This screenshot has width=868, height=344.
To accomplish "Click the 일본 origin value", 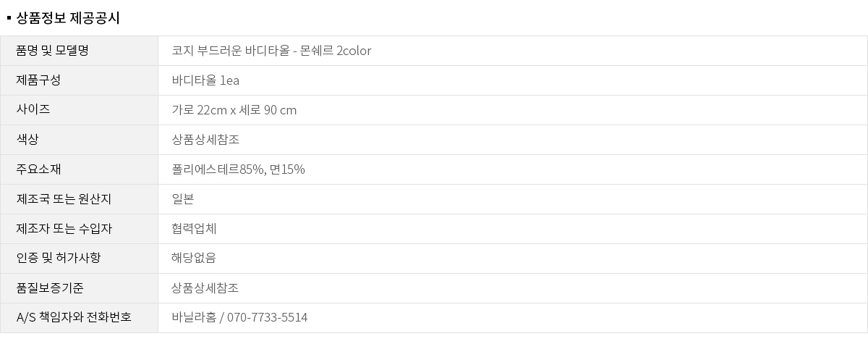I will click(x=183, y=199).
